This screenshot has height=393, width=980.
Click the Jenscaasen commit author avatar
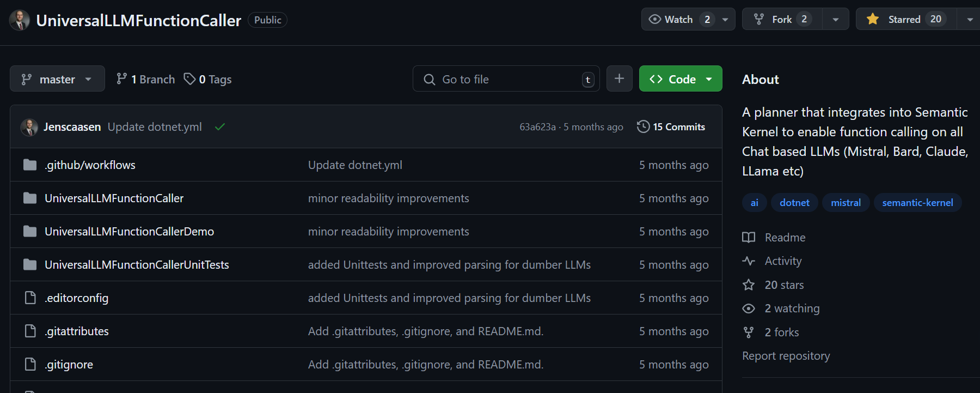coord(29,127)
